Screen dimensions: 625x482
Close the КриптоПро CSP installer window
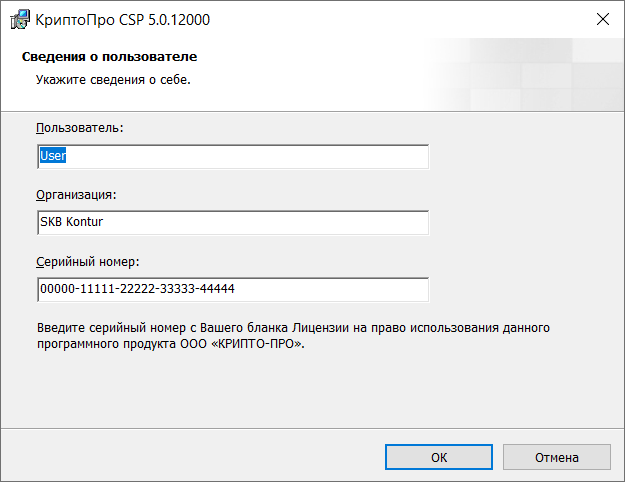coord(602,19)
